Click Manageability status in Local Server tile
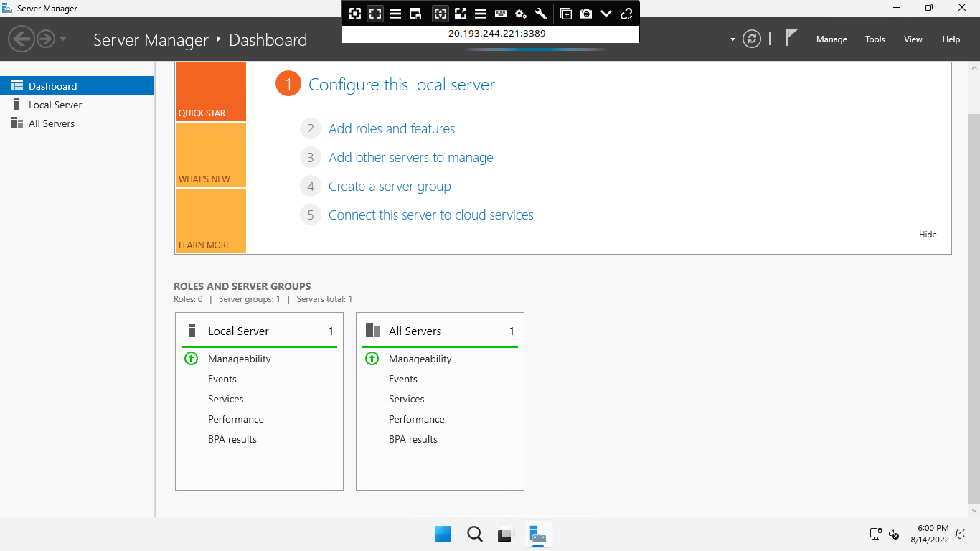The height and width of the screenshot is (551, 980). (239, 359)
